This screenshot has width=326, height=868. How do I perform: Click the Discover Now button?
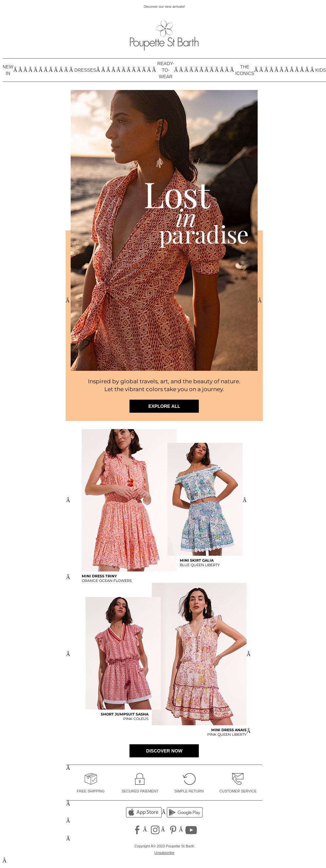[x=164, y=751]
